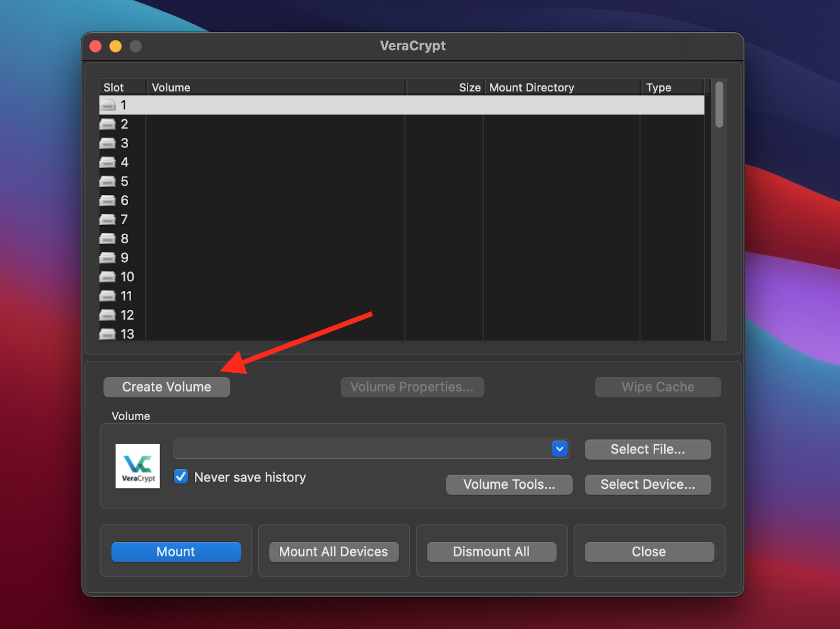Click the drive icon for slot 9

click(x=108, y=258)
